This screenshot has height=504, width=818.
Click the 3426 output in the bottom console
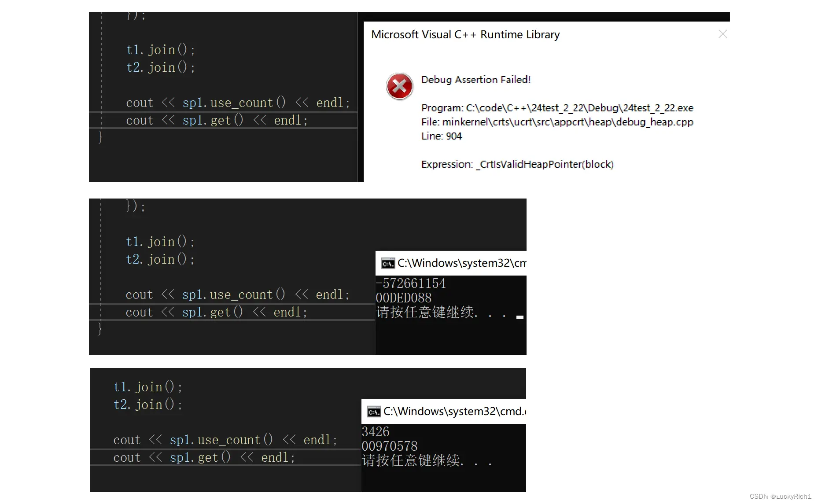[376, 431]
